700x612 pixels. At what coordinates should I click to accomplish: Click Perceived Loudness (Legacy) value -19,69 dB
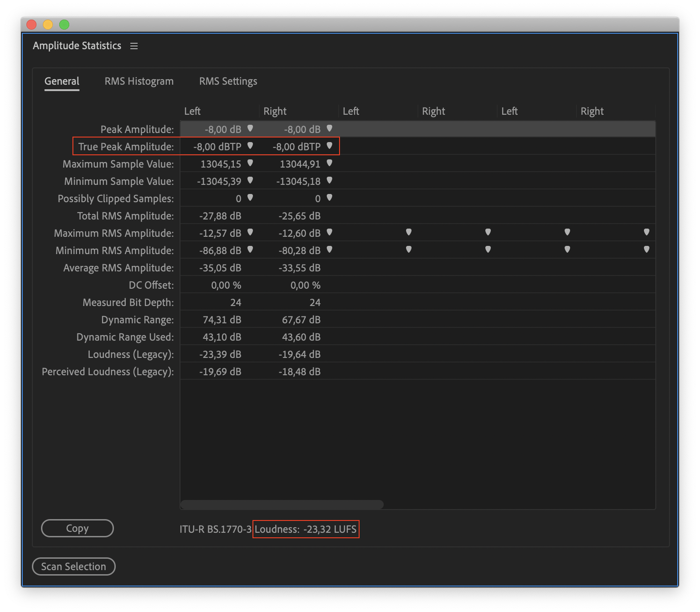pos(220,372)
